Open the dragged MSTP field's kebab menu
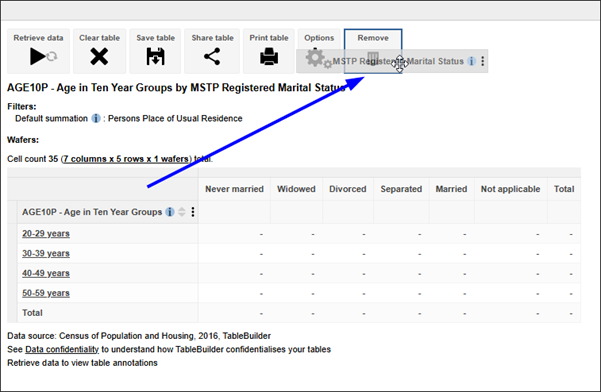Image resolution: width=601 pixels, height=392 pixels. tap(483, 61)
